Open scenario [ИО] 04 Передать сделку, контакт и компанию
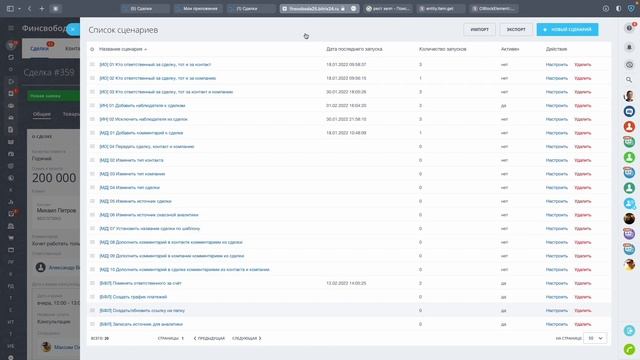Screen dimensions: 640x360 (147, 147)
